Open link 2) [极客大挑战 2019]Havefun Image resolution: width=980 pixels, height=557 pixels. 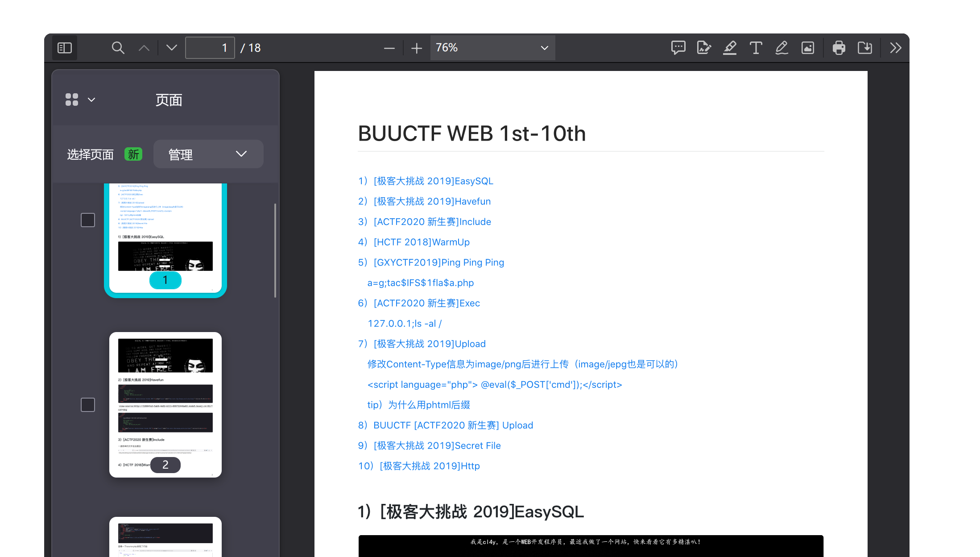[x=424, y=202]
